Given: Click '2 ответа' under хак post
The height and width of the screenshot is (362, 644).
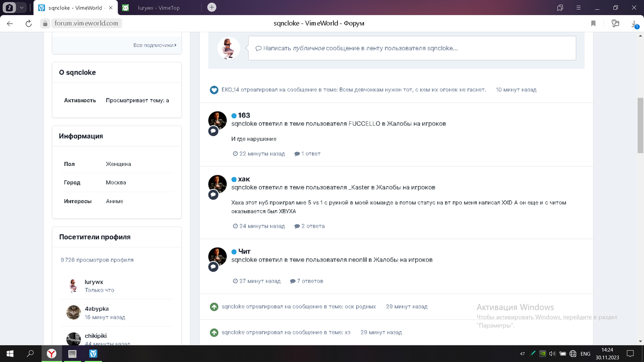Looking at the screenshot, I should (x=309, y=226).
